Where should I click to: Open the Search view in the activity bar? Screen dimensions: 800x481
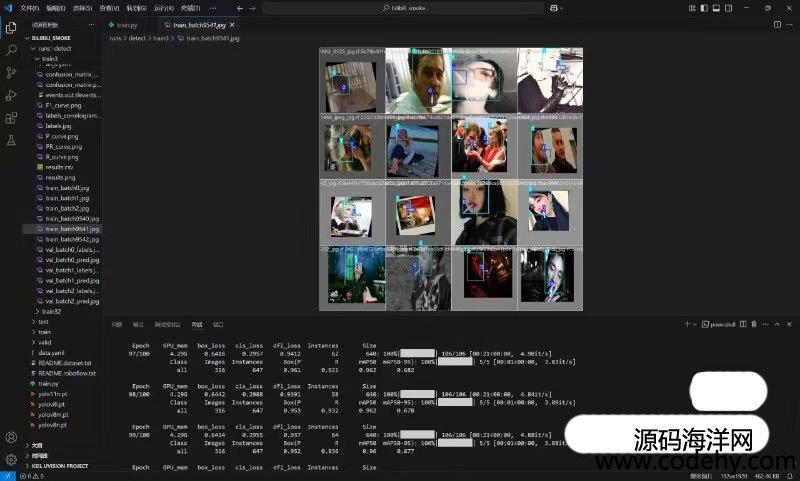pyautogui.click(x=11, y=50)
